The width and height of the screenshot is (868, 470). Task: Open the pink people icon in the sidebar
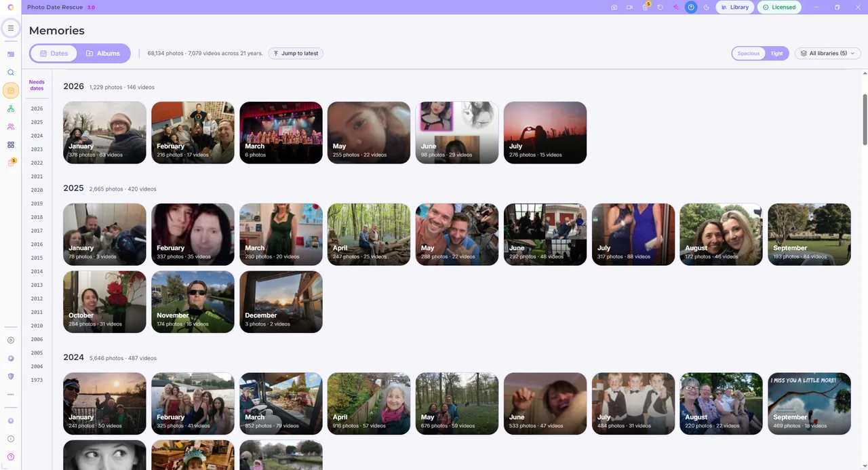pos(11,127)
